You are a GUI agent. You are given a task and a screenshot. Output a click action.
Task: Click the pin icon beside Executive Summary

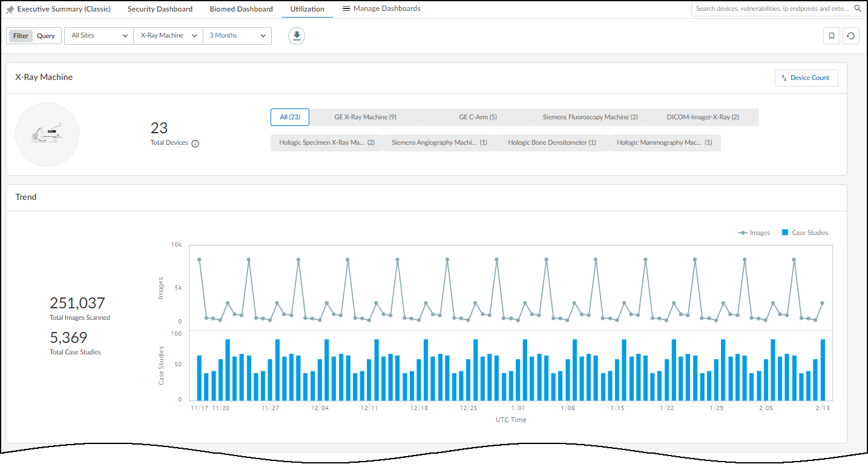tap(10, 10)
